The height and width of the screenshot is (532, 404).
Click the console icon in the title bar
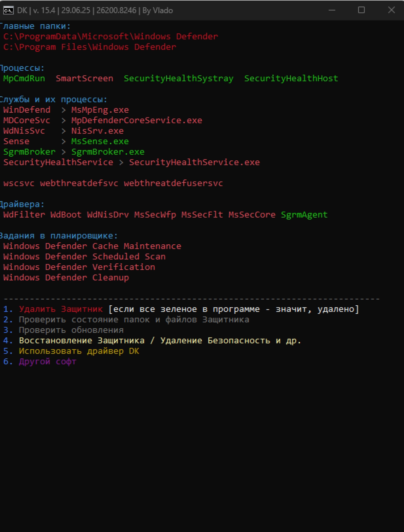[8, 10]
